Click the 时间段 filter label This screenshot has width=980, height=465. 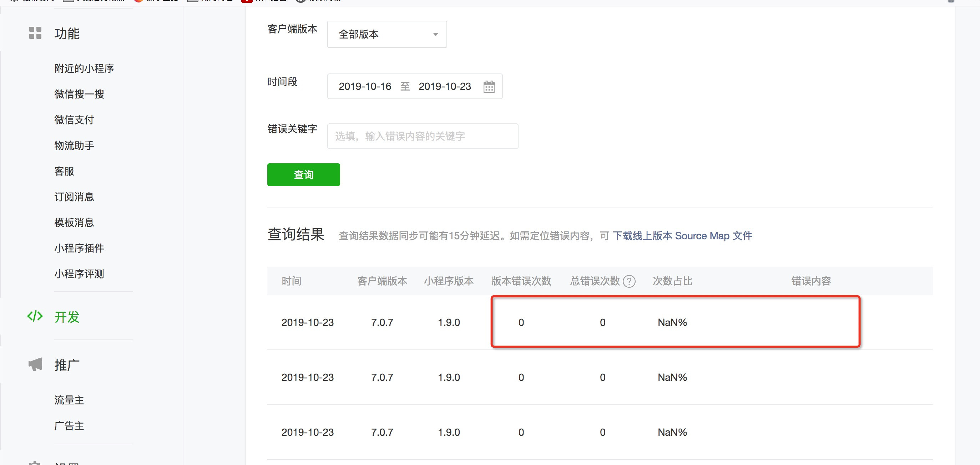282,82
